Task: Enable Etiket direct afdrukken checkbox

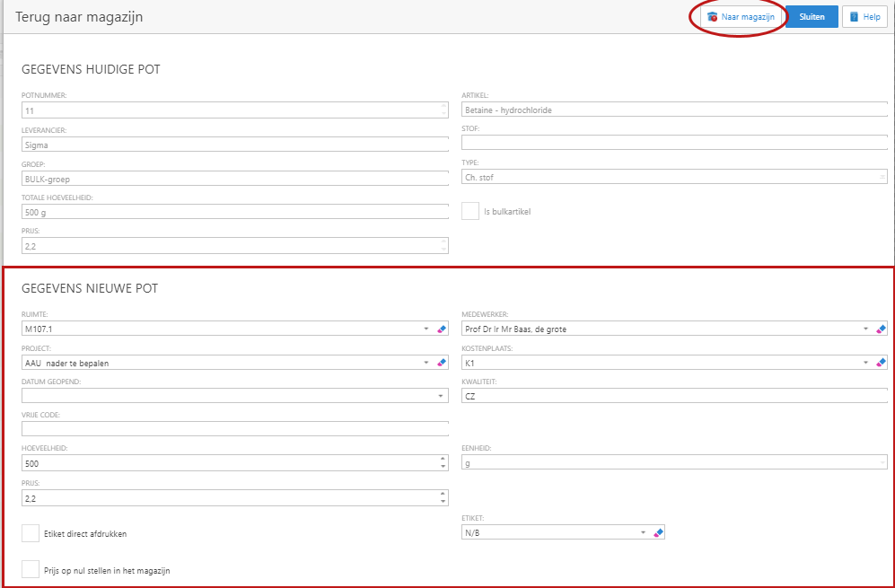Action: 31,533
